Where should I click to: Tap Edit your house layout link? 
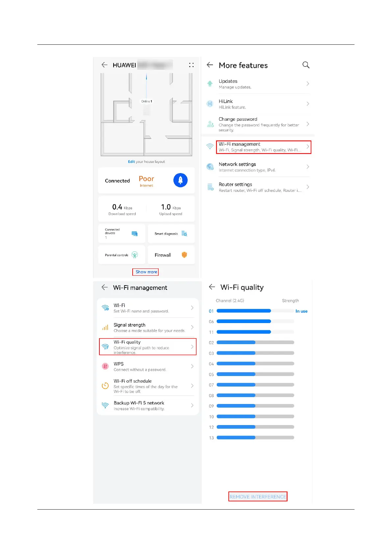[x=146, y=162]
